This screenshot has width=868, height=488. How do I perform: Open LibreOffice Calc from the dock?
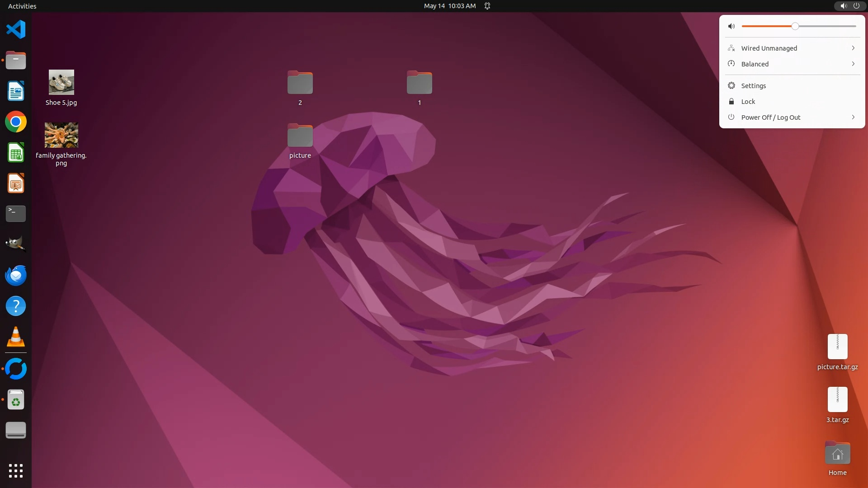(x=16, y=153)
